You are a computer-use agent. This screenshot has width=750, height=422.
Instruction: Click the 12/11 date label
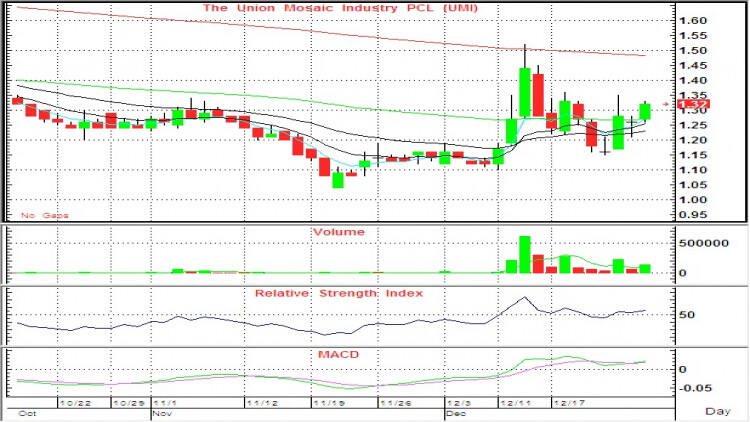pyautogui.click(x=515, y=403)
